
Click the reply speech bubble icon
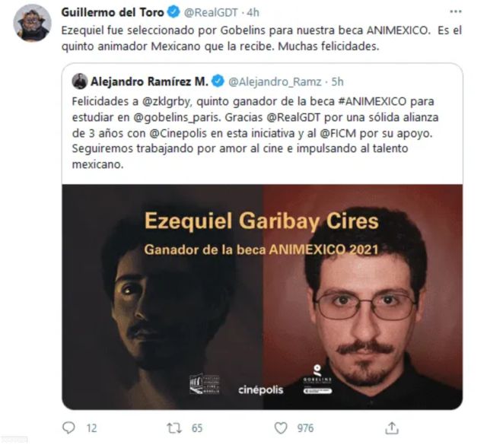coord(68,427)
